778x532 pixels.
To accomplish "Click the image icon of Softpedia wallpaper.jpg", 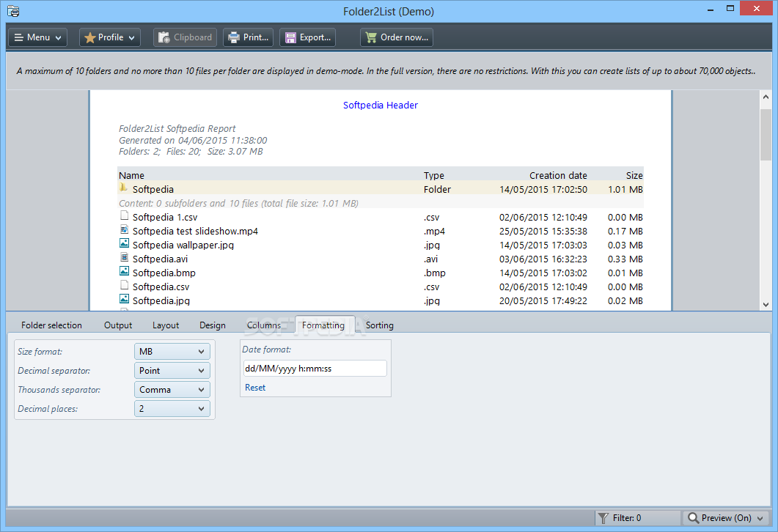I will (x=124, y=243).
